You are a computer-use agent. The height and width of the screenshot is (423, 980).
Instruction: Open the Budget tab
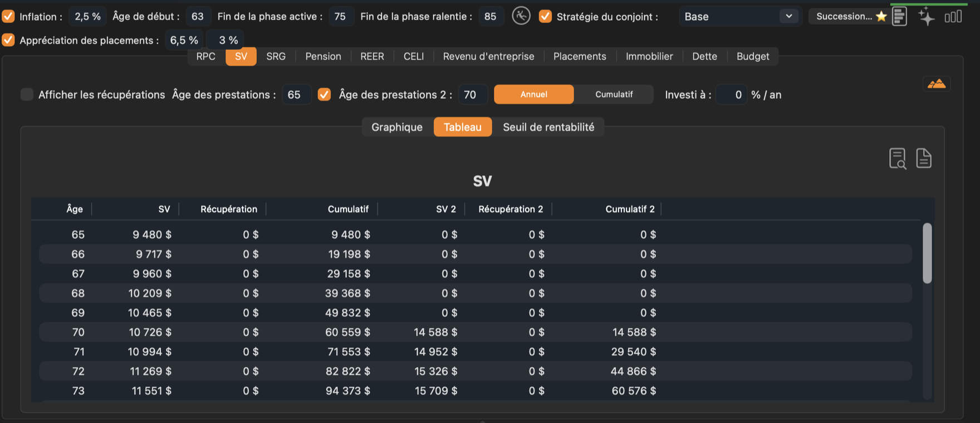point(753,56)
